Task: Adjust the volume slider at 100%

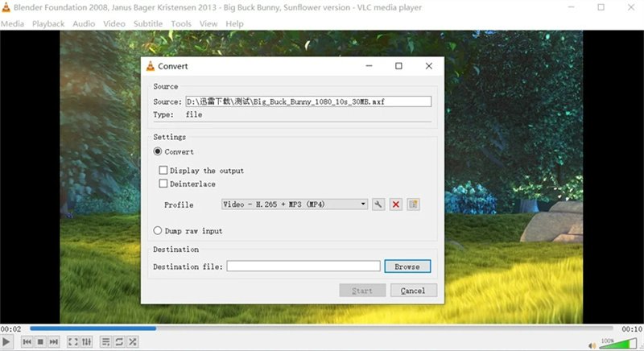Action: 618,344
